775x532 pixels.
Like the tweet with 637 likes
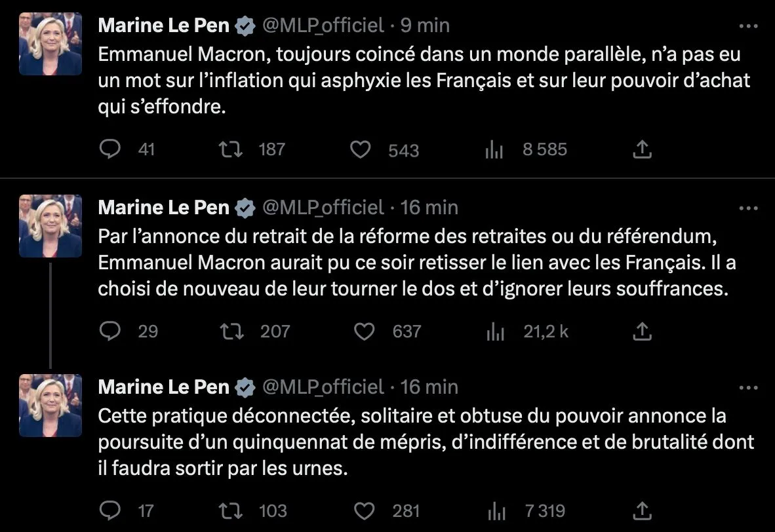pos(364,332)
